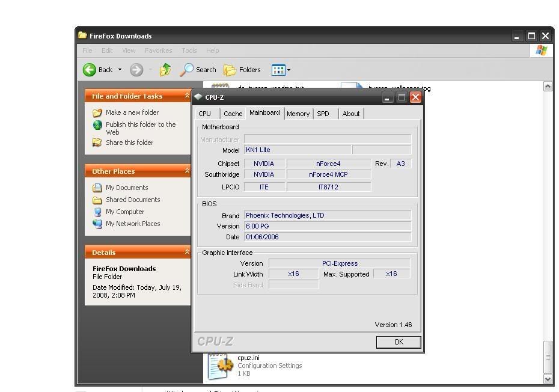Select the CPU tab in CPU-Z
This screenshot has height=392, width=559.
204,114
